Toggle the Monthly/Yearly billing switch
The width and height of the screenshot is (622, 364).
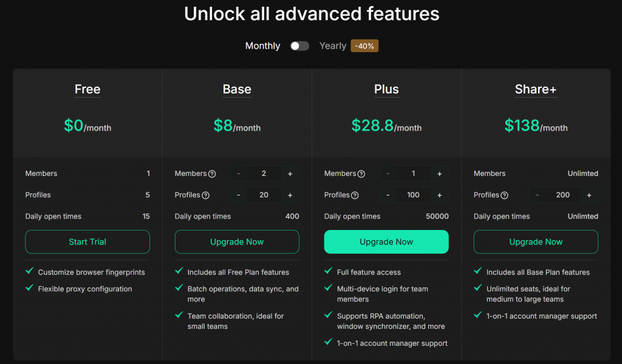(x=299, y=46)
